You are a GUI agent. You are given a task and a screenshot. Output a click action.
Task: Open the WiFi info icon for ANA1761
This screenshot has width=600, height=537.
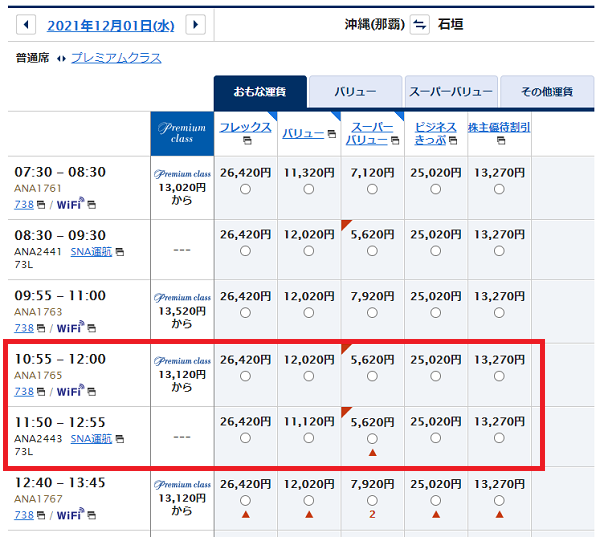[91, 205]
